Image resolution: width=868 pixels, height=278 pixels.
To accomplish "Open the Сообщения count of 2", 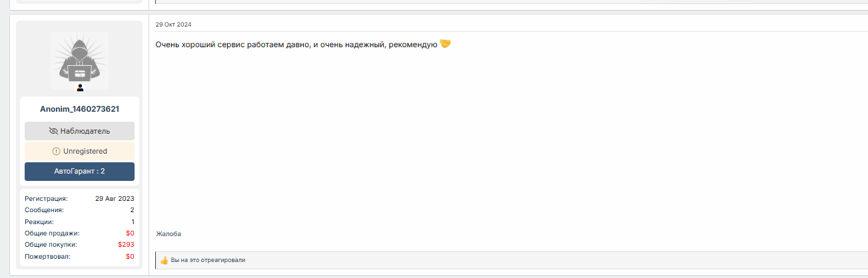I will pyautogui.click(x=132, y=210).
